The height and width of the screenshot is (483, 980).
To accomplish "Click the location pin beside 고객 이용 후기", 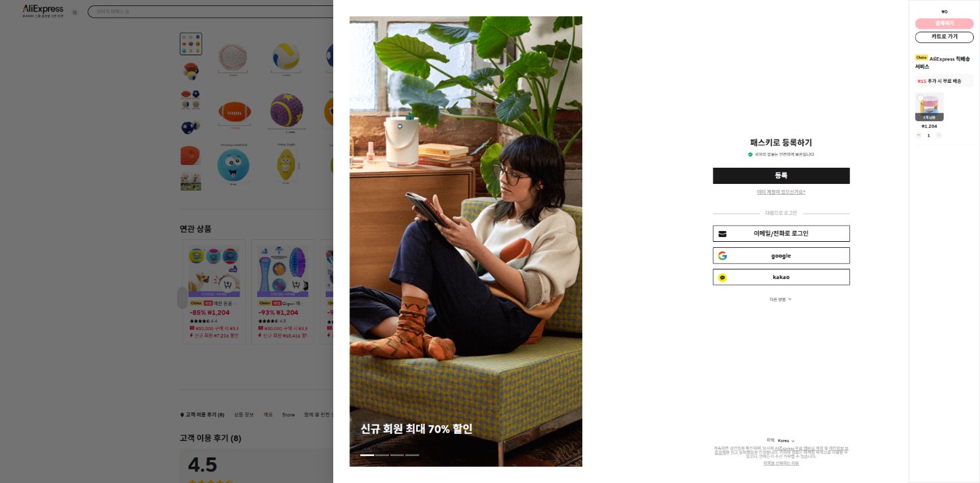I will tap(182, 415).
